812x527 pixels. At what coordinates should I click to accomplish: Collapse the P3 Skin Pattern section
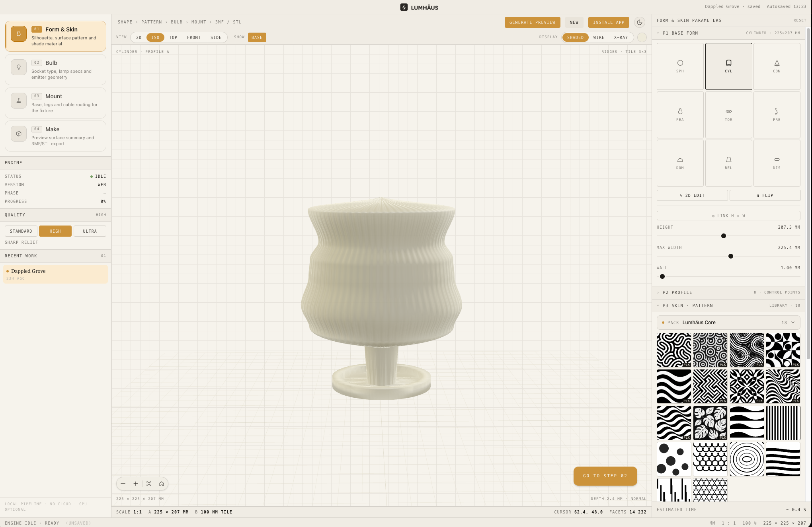click(x=728, y=305)
